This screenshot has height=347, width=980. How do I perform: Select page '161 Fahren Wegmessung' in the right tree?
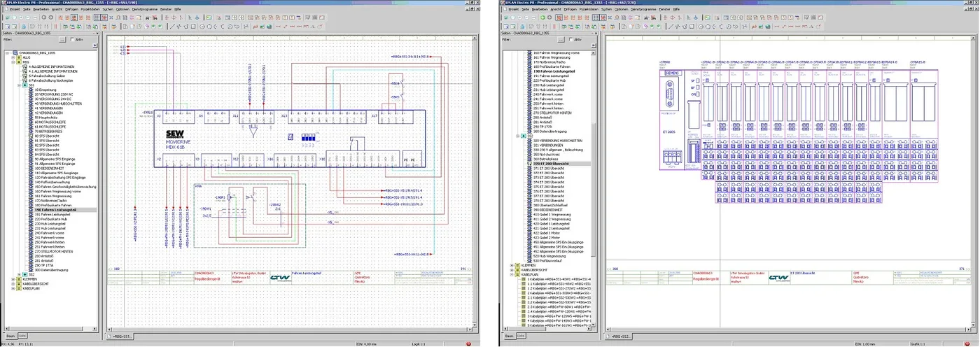point(552,57)
